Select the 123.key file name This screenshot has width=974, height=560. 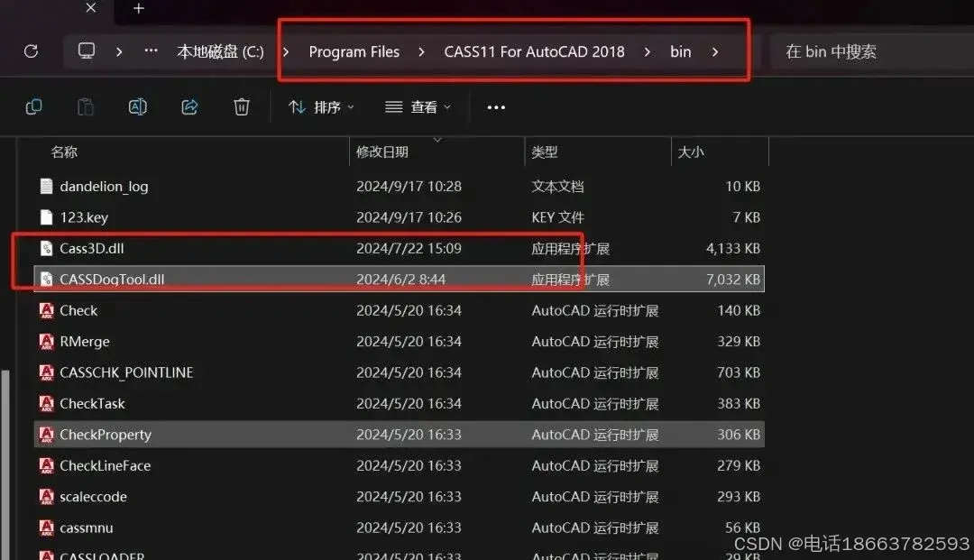[x=84, y=217]
